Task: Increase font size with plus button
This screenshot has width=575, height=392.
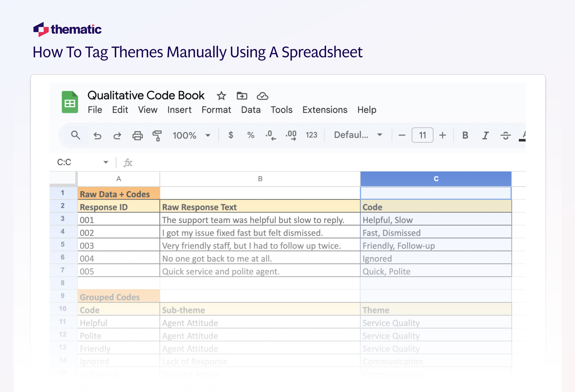Action: (443, 135)
